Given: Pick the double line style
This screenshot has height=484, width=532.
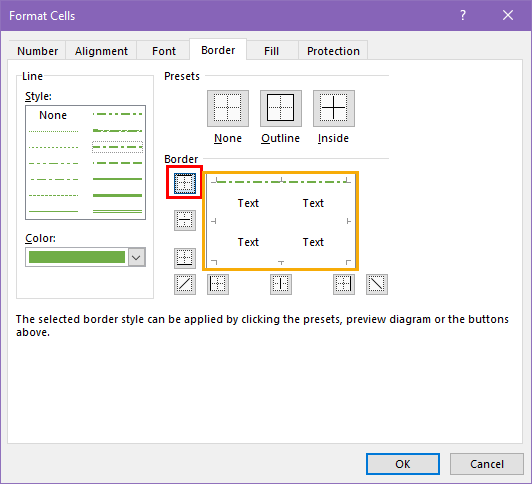Looking at the screenshot, I should tap(117, 211).
